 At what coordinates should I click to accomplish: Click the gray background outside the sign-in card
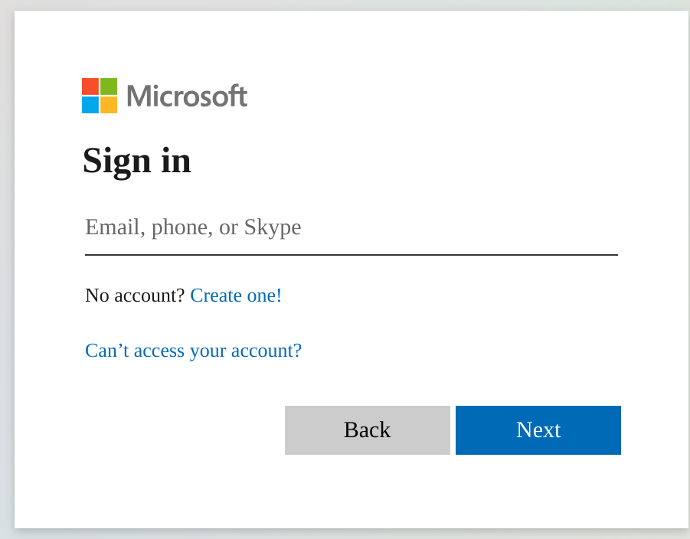[6, 300]
